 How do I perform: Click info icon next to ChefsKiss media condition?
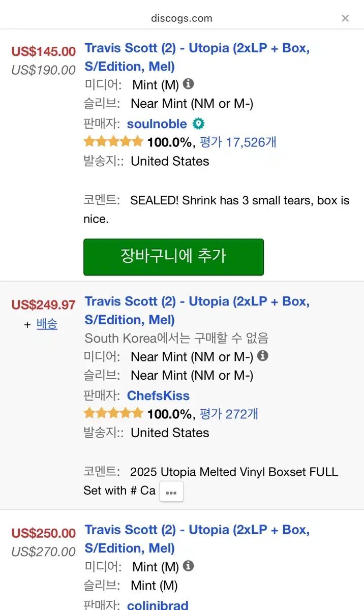tap(262, 356)
